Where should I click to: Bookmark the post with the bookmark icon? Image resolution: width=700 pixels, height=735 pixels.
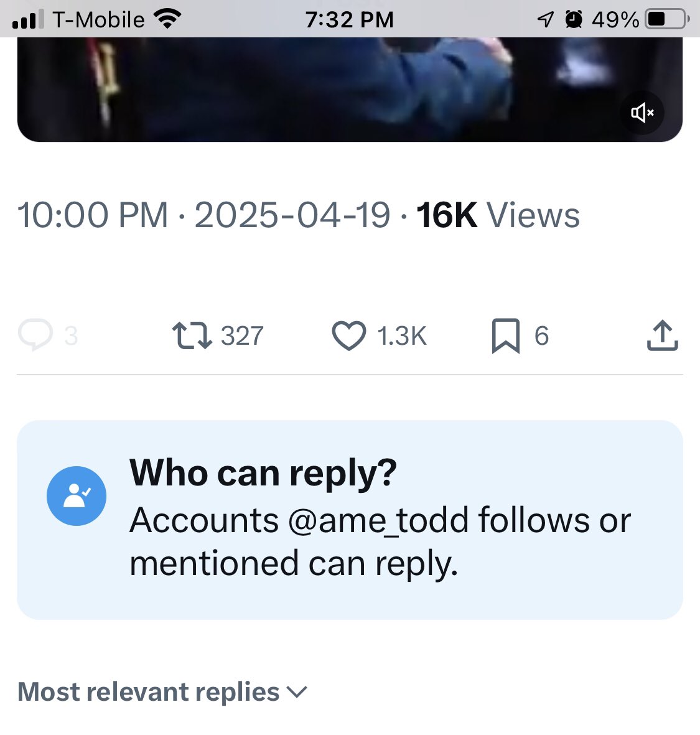(x=505, y=335)
